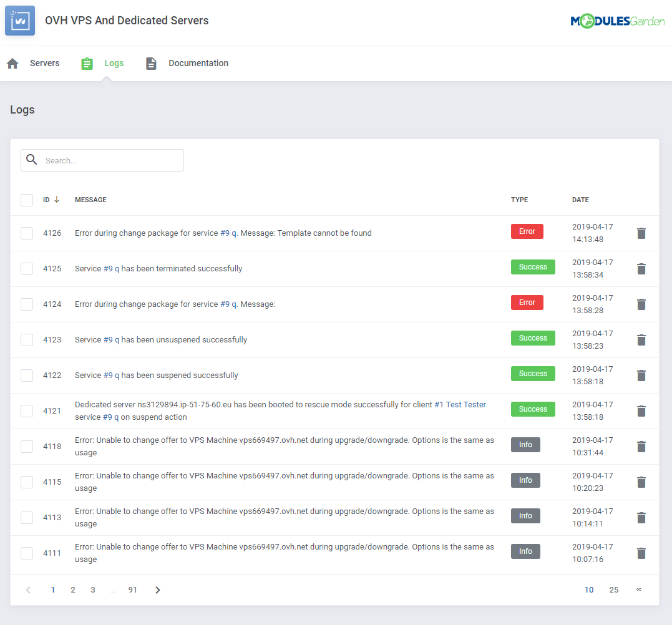Switch to the Servers tab
This screenshot has height=625, width=672.
(44, 63)
